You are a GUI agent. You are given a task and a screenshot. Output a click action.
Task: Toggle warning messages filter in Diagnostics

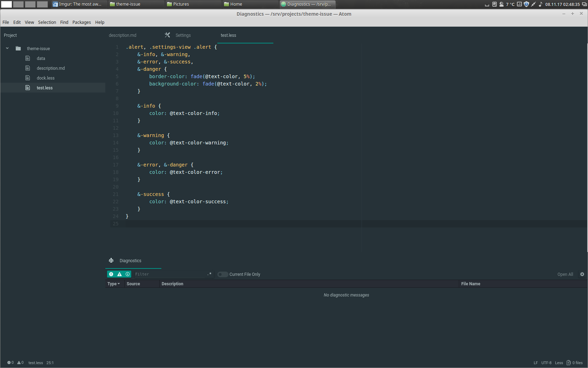[x=119, y=274]
